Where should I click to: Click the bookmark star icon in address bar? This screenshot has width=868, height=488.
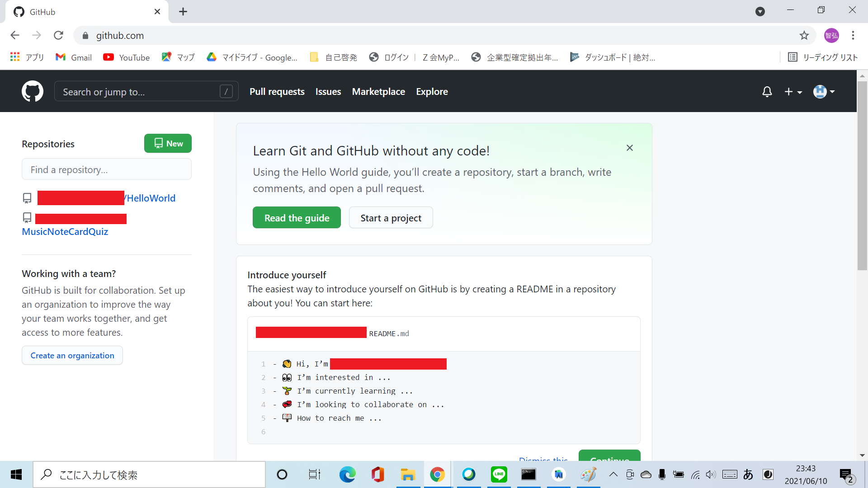point(804,36)
